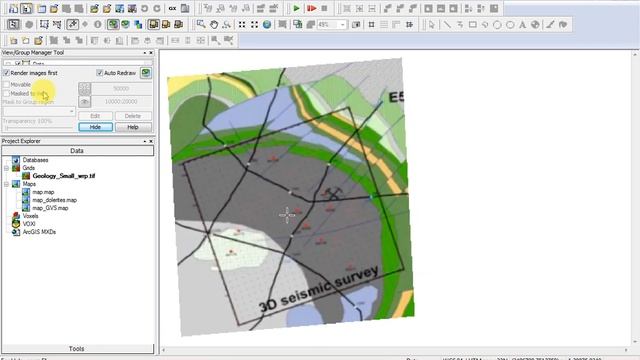
Task: Switch to the Data tab in Project Explorer
Action: click(77, 151)
